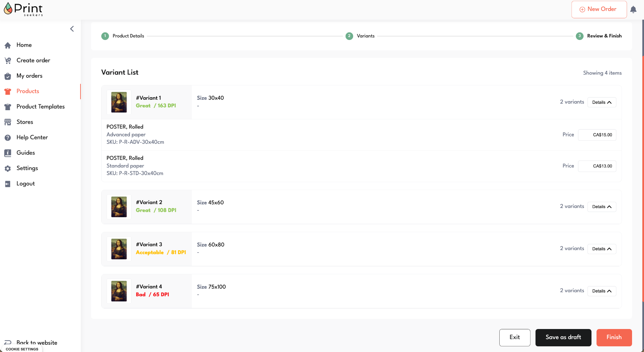The width and height of the screenshot is (644, 352).
Task: Open Cookie Settings
Action: click(22, 349)
